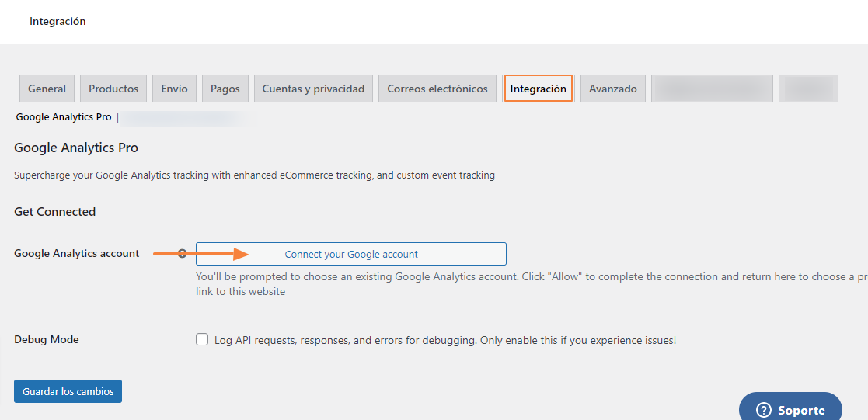Go to the Envío tab
Image resolution: width=868 pixels, height=420 pixels.
pos(174,89)
